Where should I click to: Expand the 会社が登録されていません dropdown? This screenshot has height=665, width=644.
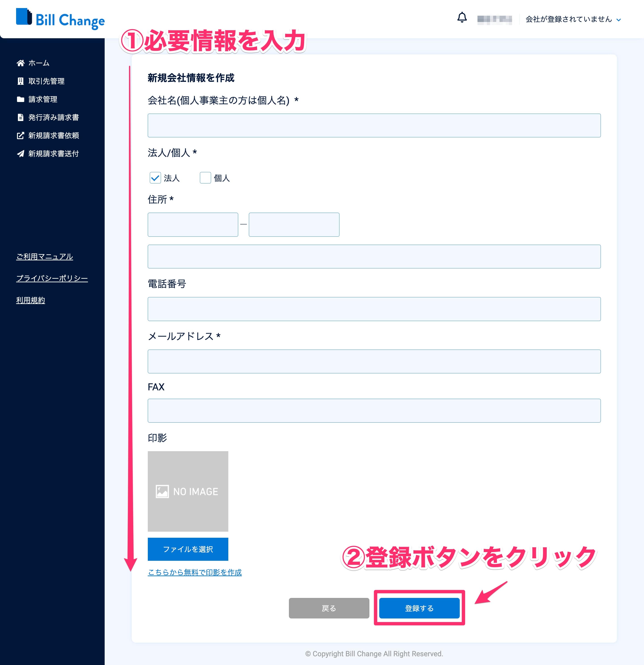pyautogui.click(x=573, y=19)
